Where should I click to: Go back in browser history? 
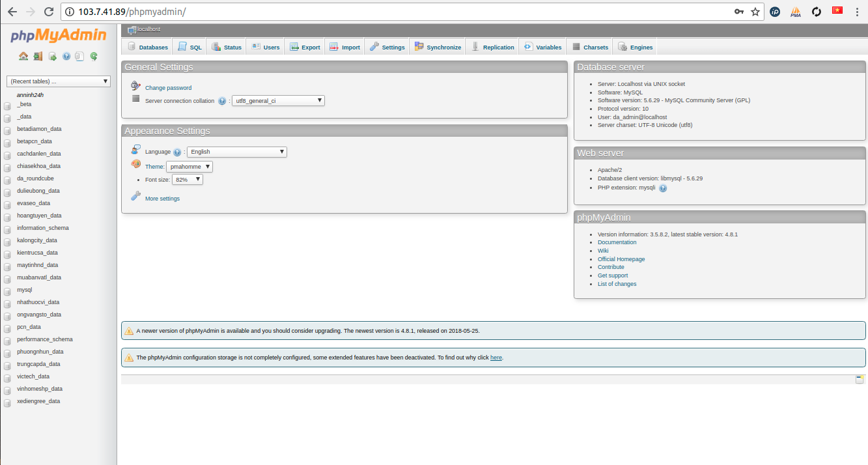pyautogui.click(x=12, y=12)
